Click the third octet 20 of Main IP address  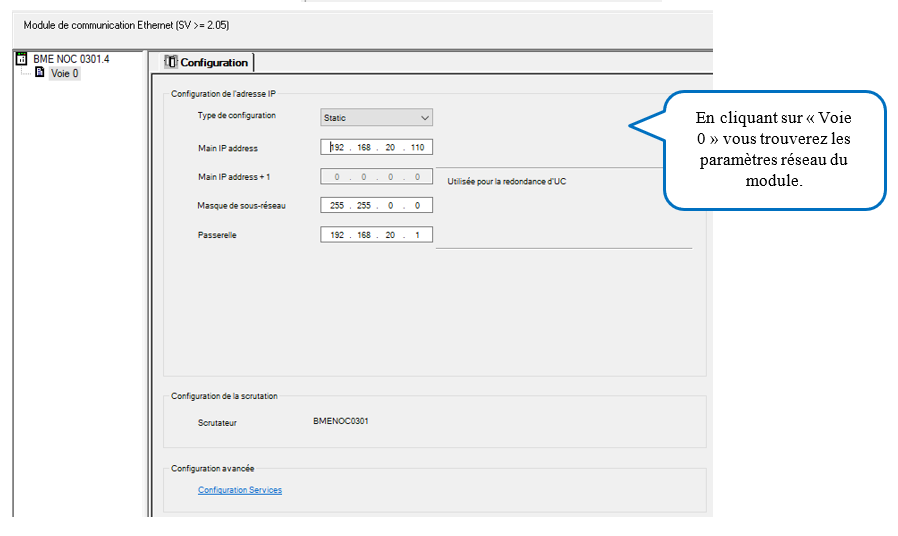[391, 148]
